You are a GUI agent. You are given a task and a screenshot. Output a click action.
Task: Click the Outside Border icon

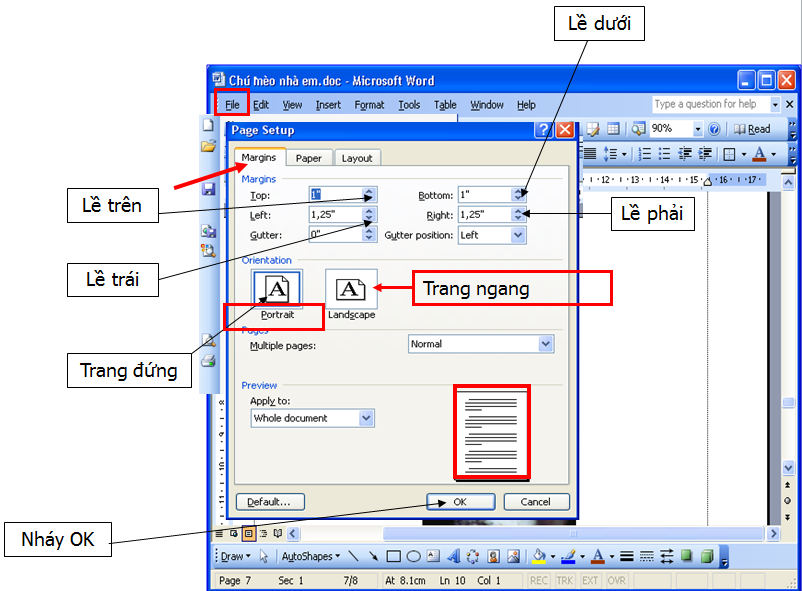pos(730,154)
